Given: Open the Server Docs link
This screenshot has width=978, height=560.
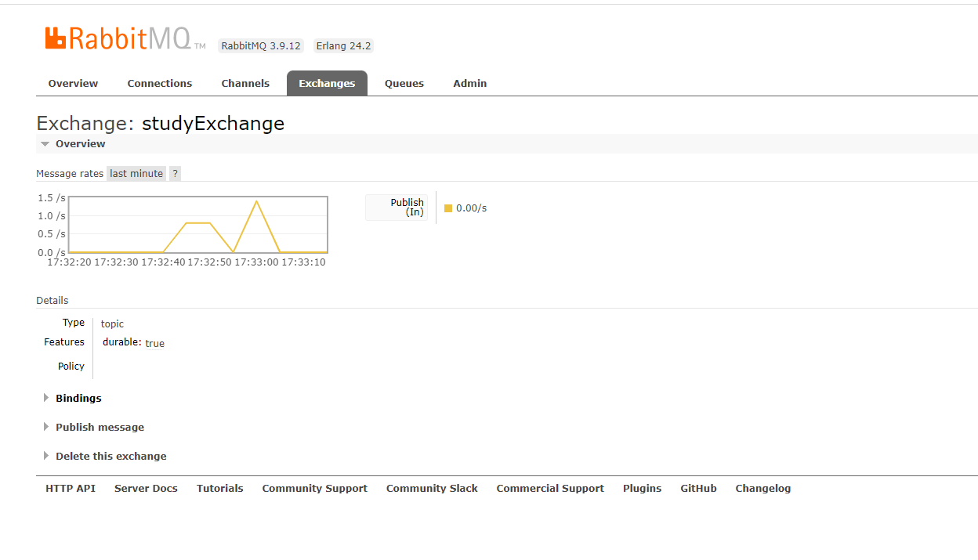Looking at the screenshot, I should coord(146,488).
